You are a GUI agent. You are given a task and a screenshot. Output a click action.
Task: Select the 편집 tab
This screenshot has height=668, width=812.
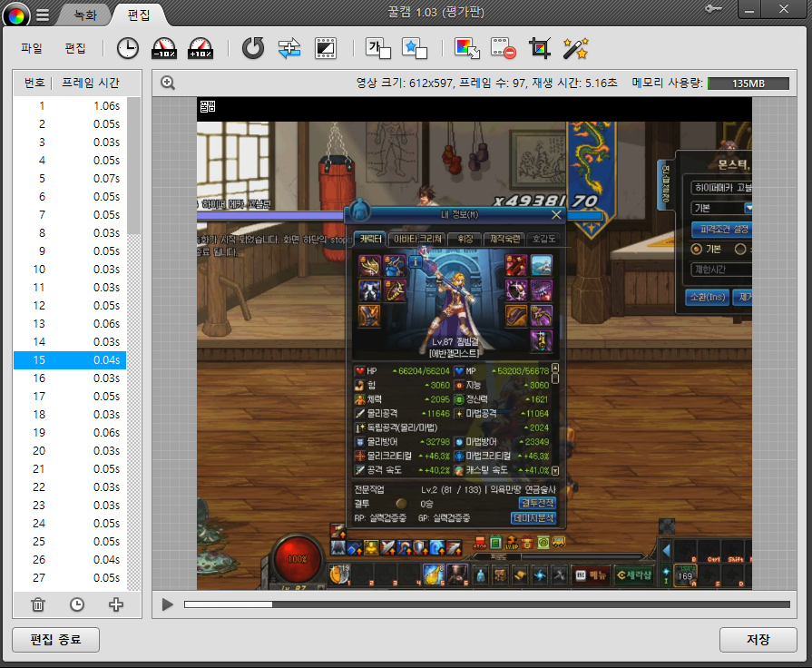tap(139, 15)
